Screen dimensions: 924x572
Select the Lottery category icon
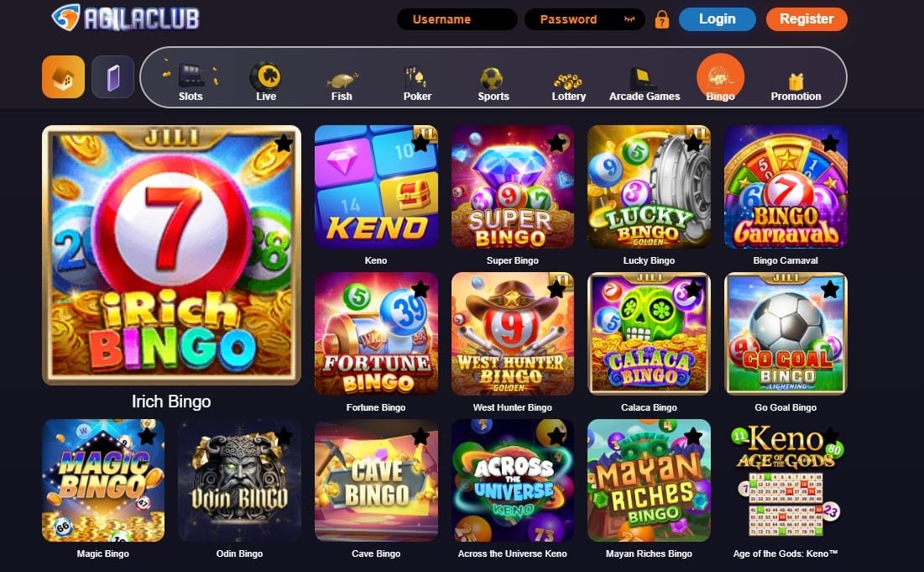pos(568,81)
